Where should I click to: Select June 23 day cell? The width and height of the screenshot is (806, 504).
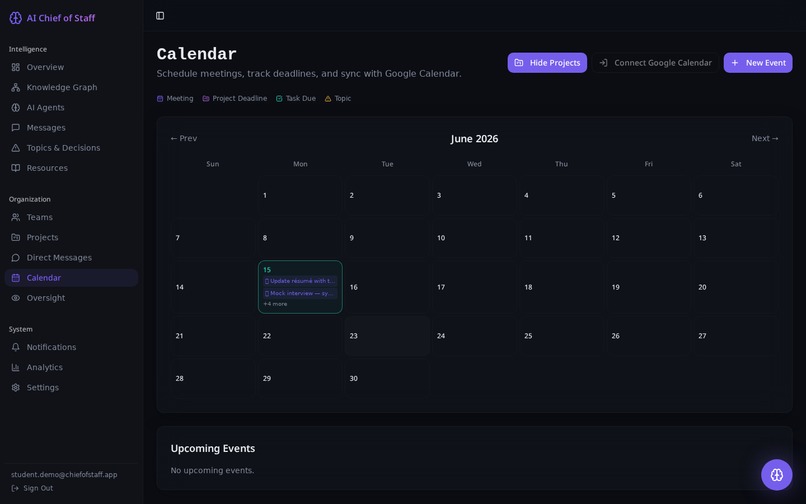[x=387, y=336]
